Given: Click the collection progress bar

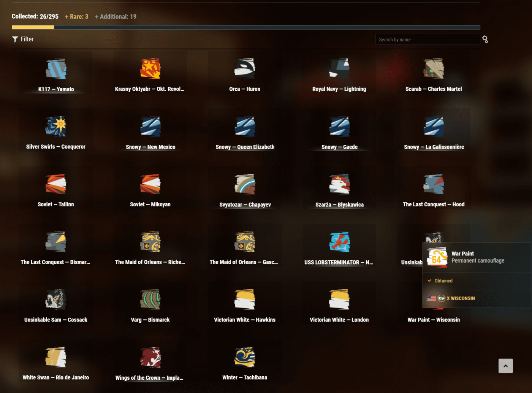Looking at the screenshot, I should tap(246, 27).
